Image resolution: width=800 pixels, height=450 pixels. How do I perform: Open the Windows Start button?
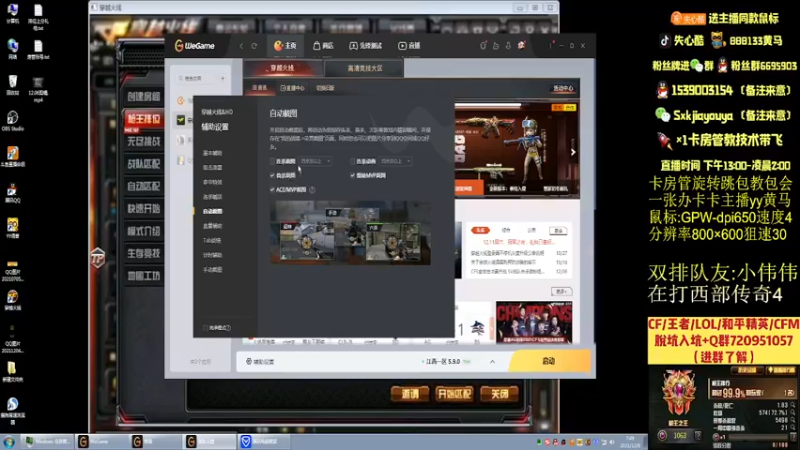[x=9, y=441]
